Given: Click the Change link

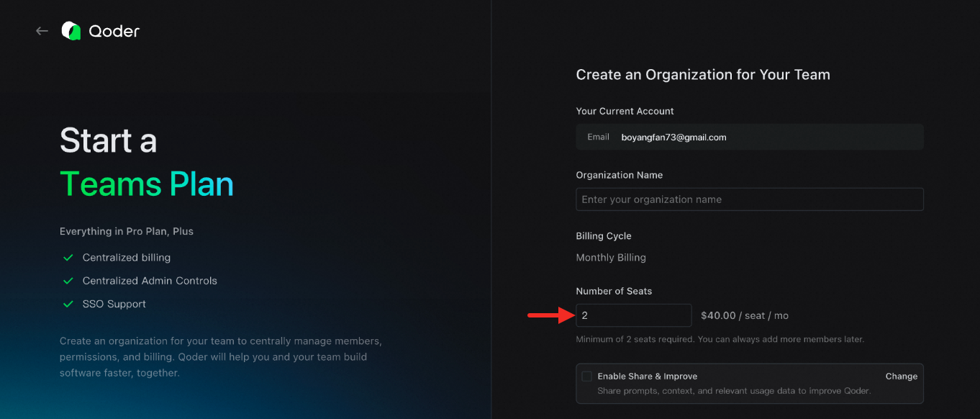Looking at the screenshot, I should [901, 377].
